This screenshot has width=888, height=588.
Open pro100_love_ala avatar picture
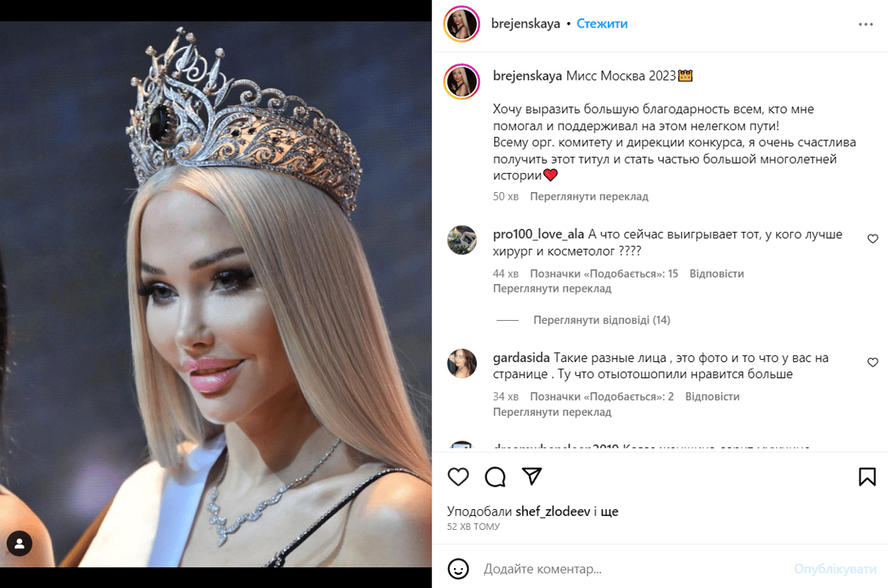coord(462,240)
